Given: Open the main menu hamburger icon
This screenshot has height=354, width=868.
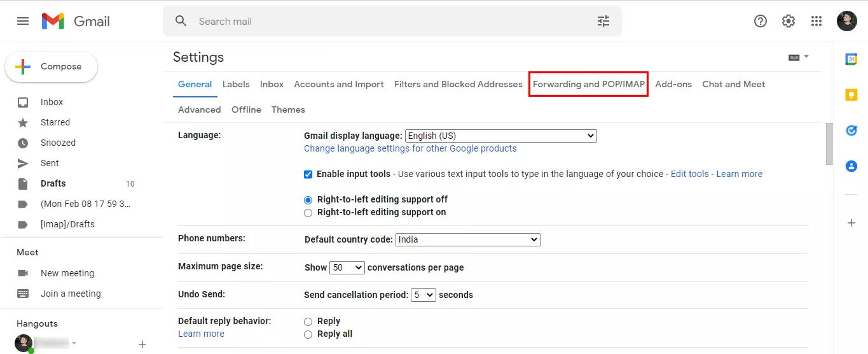Looking at the screenshot, I should click(23, 21).
